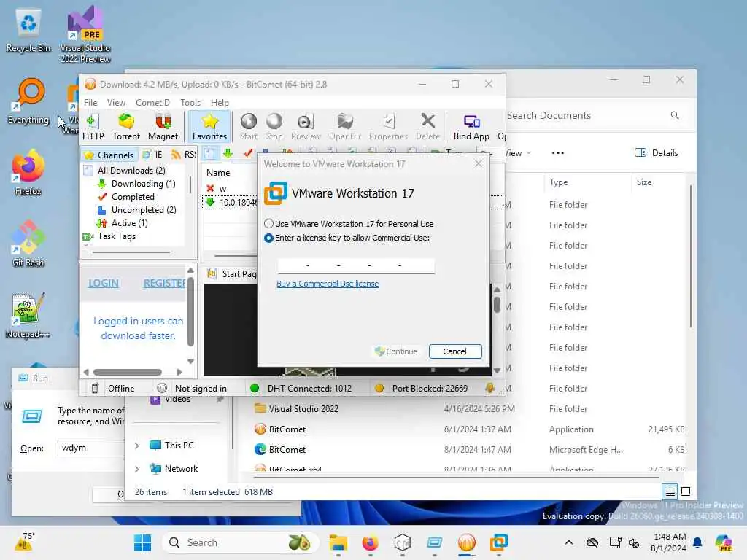This screenshot has height=560, width=747.
Task: Open VMware Workstation taskbar icon
Action: 498,542
